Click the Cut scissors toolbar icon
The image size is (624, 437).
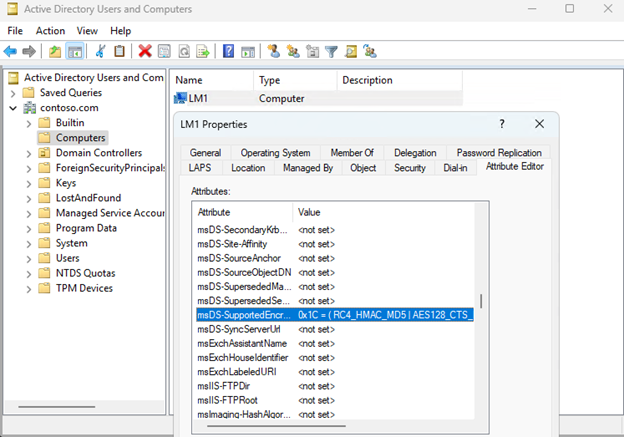pyautogui.click(x=100, y=51)
